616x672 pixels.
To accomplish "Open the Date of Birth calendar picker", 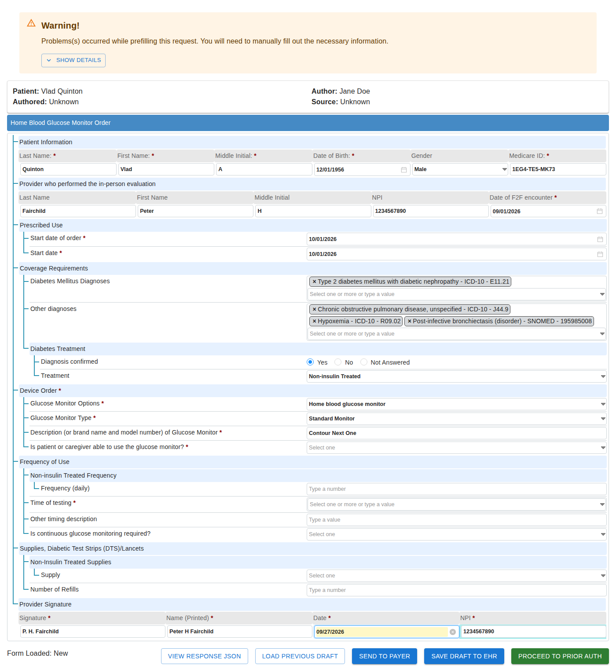I will 404,170.
